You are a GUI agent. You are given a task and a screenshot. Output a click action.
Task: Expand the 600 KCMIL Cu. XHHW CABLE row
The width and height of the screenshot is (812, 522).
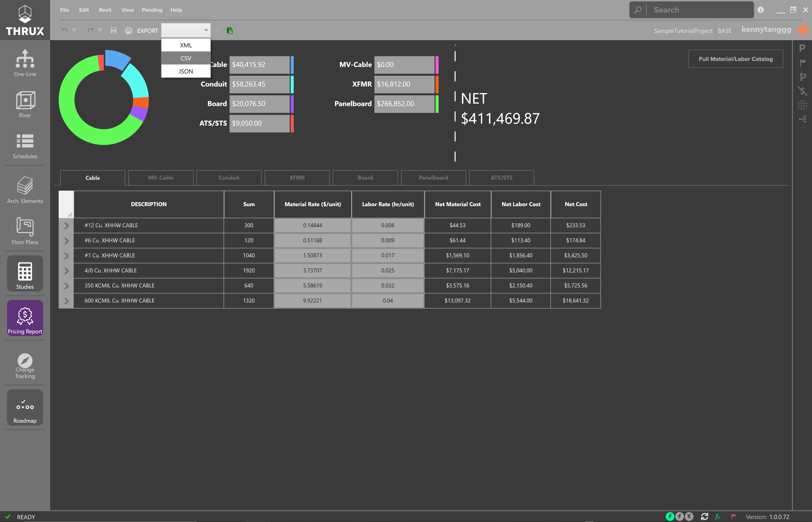tap(66, 301)
